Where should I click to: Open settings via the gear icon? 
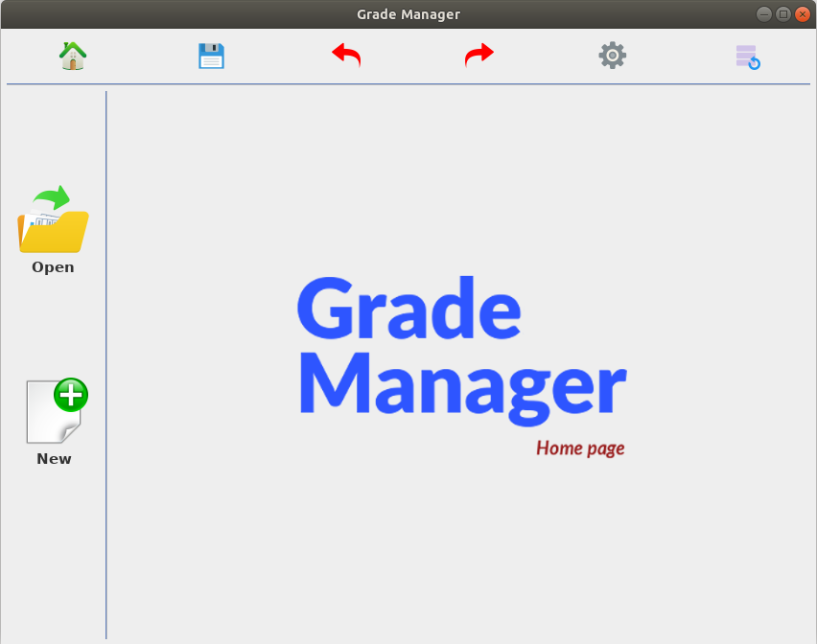click(x=612, y=55)
